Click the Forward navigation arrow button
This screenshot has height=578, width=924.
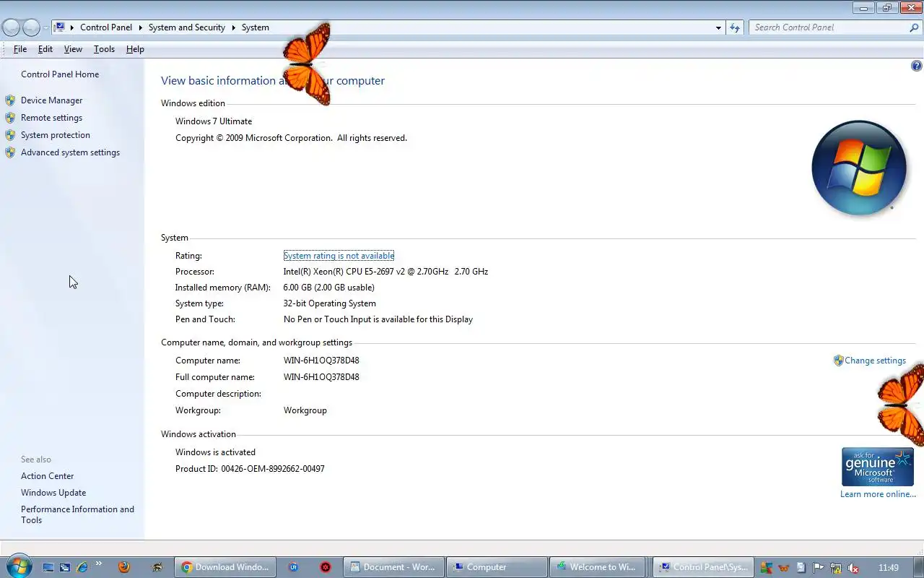pos(31,28)
